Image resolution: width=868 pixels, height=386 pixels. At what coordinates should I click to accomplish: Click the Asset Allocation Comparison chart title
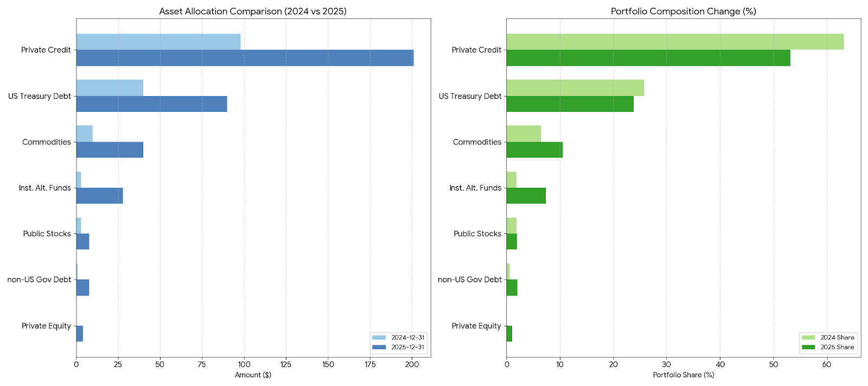point(253,11)
